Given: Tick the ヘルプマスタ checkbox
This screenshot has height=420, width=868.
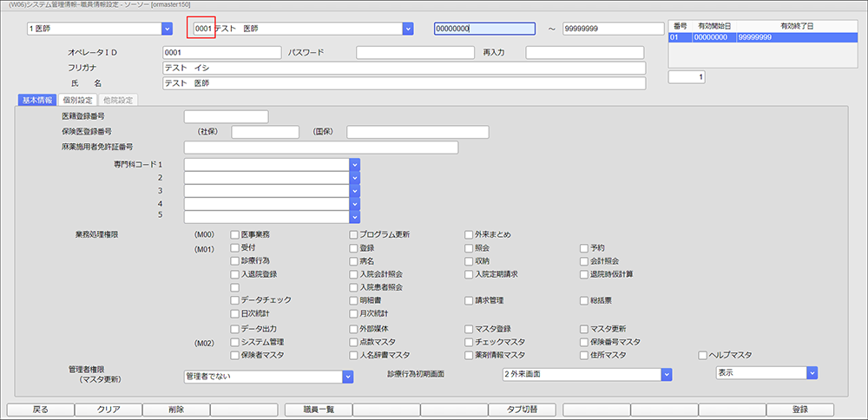Looking at the screenshot, I should (703, 355).
